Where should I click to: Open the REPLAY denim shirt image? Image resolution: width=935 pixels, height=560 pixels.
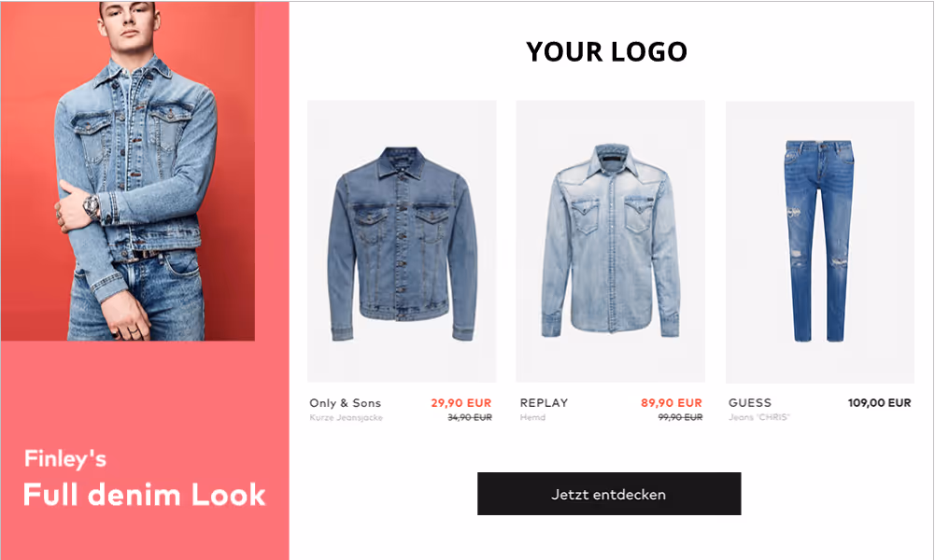(610, 242)
